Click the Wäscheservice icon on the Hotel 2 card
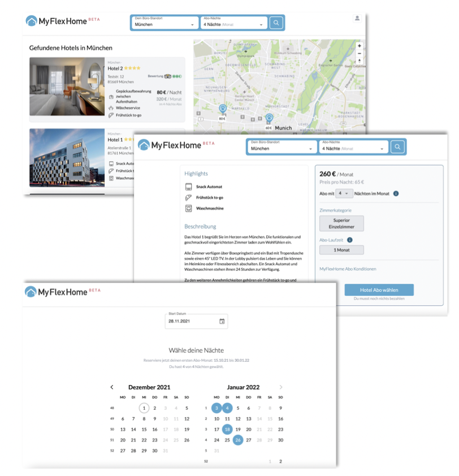Viewport: 459px width, 476px height. (111, 108)
